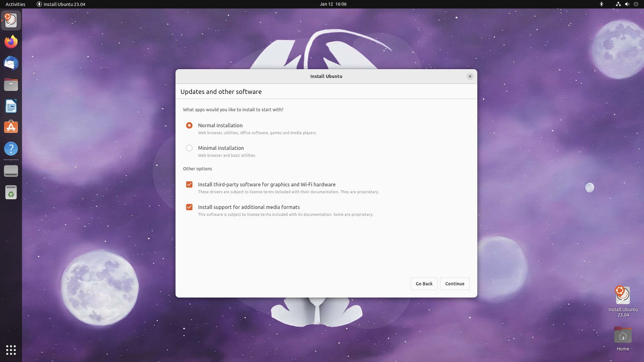644x362 pixels.
Task: Open the Ubuntu installer icon in dock
Action: (11, 20)
